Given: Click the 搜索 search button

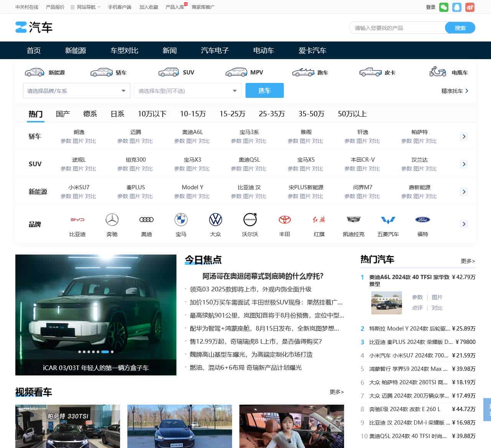Looking at the screenshot, I should 460,28.
